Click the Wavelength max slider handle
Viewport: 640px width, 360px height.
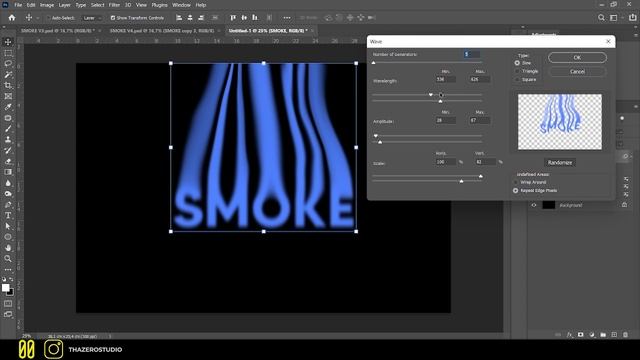(440, 100)
